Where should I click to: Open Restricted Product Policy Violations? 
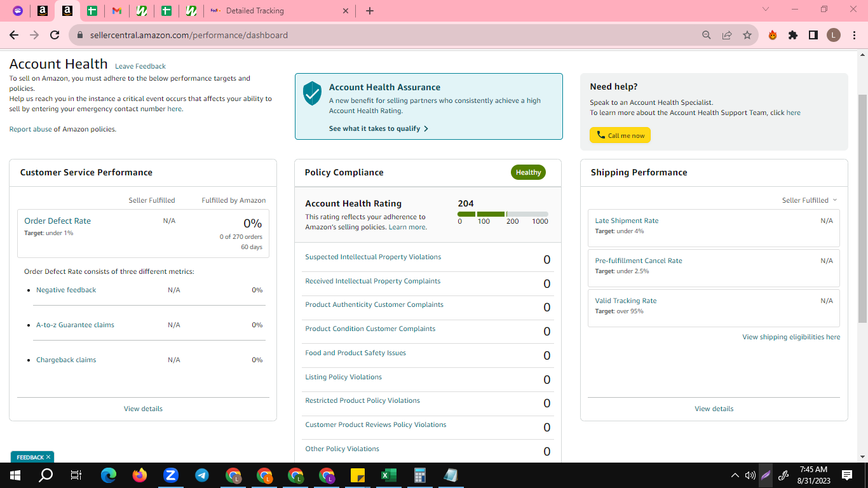[x=362, y=400]
